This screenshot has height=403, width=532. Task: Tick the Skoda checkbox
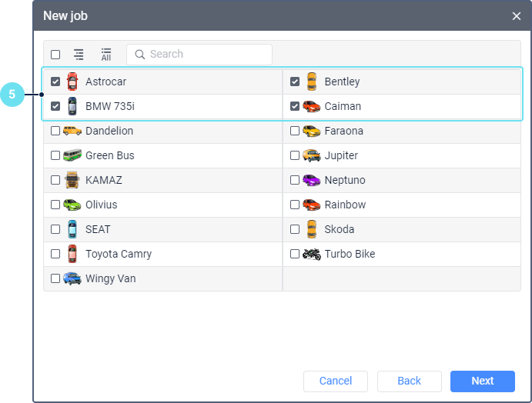pyautogui.click(x=295, y=229)
